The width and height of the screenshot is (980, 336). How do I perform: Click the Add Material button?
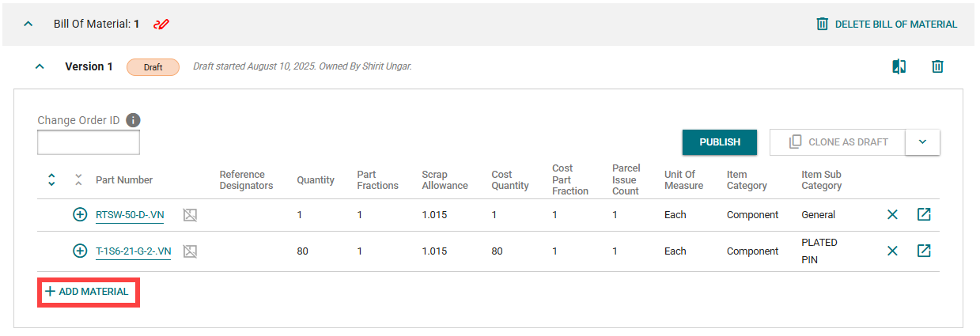click(x=88, y=292)
